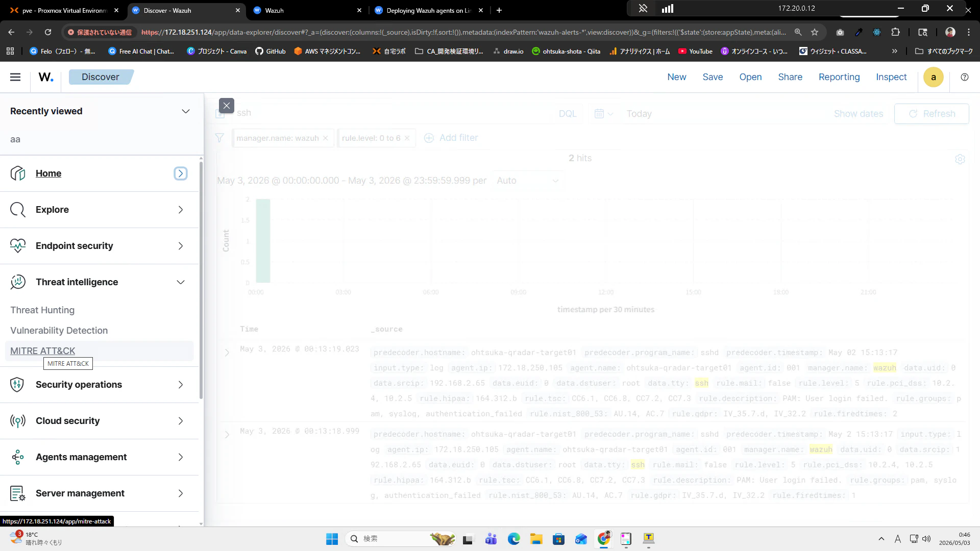Viewport: 980px width, 551px height.
Task: Click the Cloud security icon
Action: pos(18,421)
